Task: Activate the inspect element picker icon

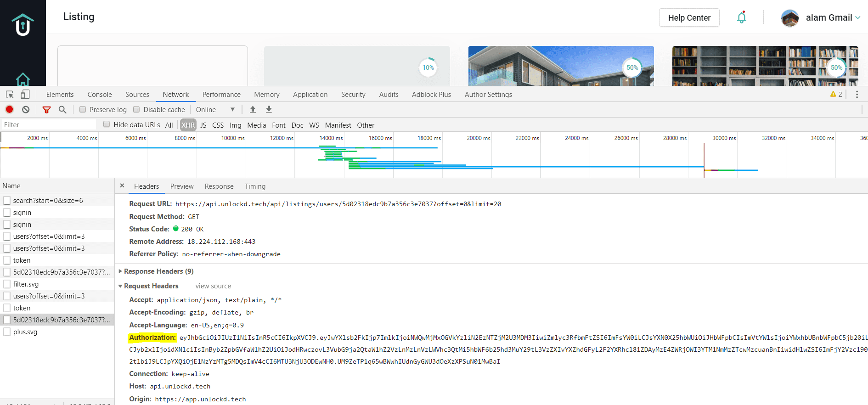Action: 10,94
